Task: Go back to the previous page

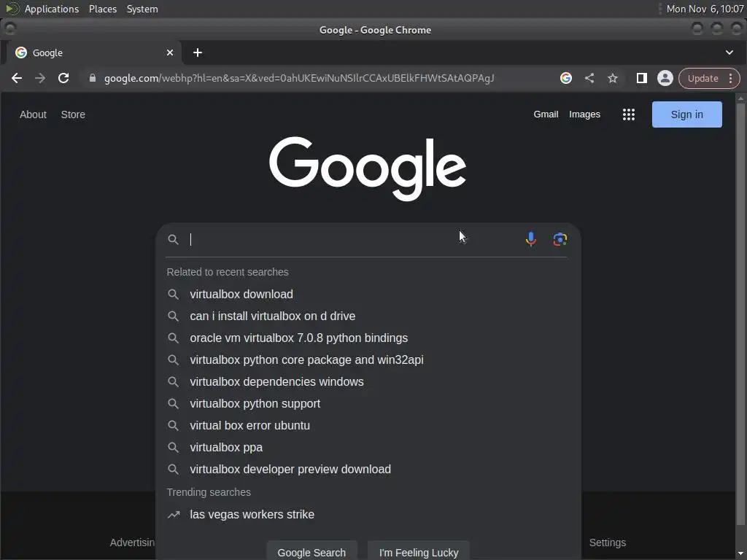Action: [x=17, y=78]
